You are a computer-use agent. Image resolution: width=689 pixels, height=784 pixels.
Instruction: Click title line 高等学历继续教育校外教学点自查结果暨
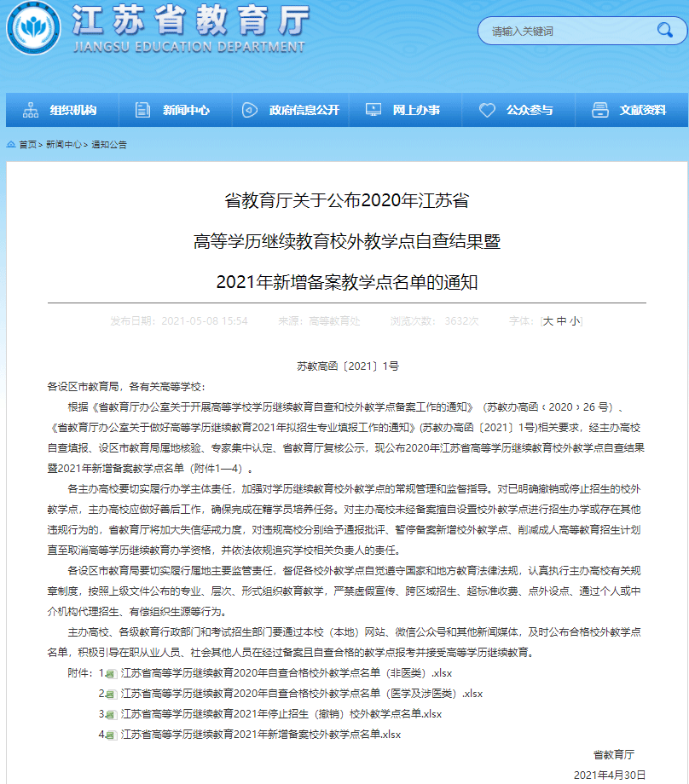coord(347,241)
